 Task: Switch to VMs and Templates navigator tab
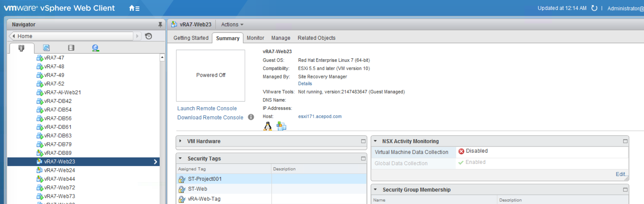47,48
